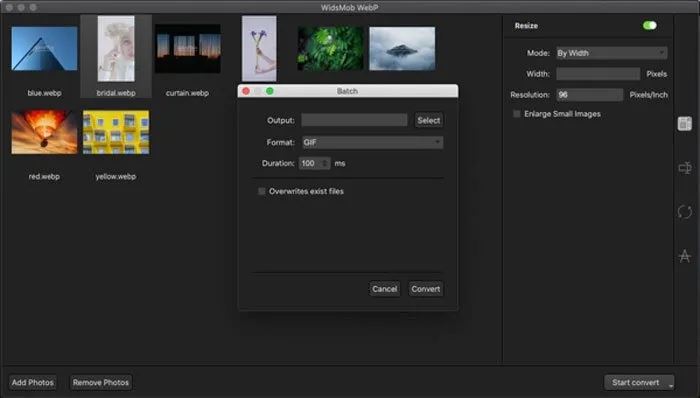Viewport: 700px width, 398px height.
Task: Focus the Output path field
Action: 354,120
